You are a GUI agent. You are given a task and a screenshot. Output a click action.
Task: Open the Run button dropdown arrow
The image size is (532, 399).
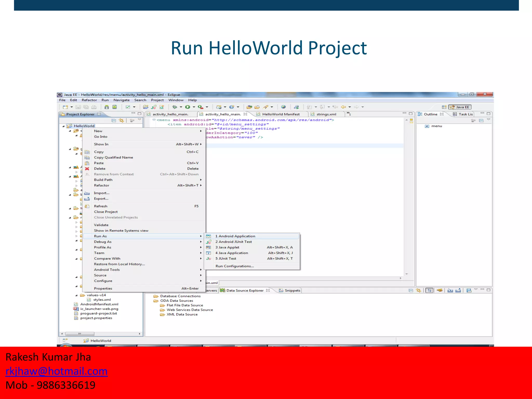pos(194,107)
